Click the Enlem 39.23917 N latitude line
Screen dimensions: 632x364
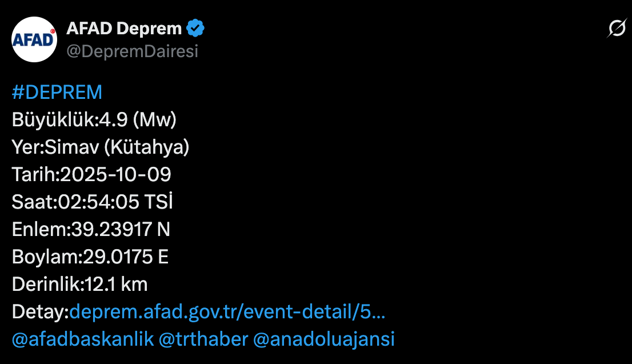[x=91, y=230]
